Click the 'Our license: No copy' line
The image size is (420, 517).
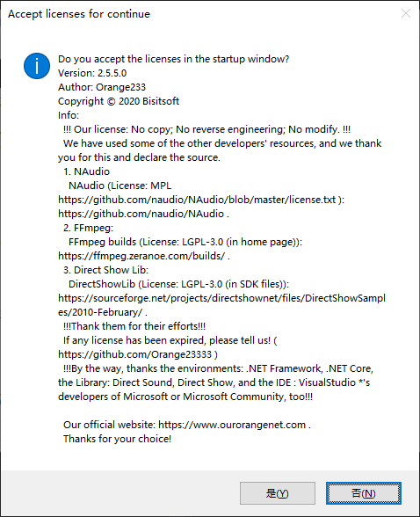206,129
